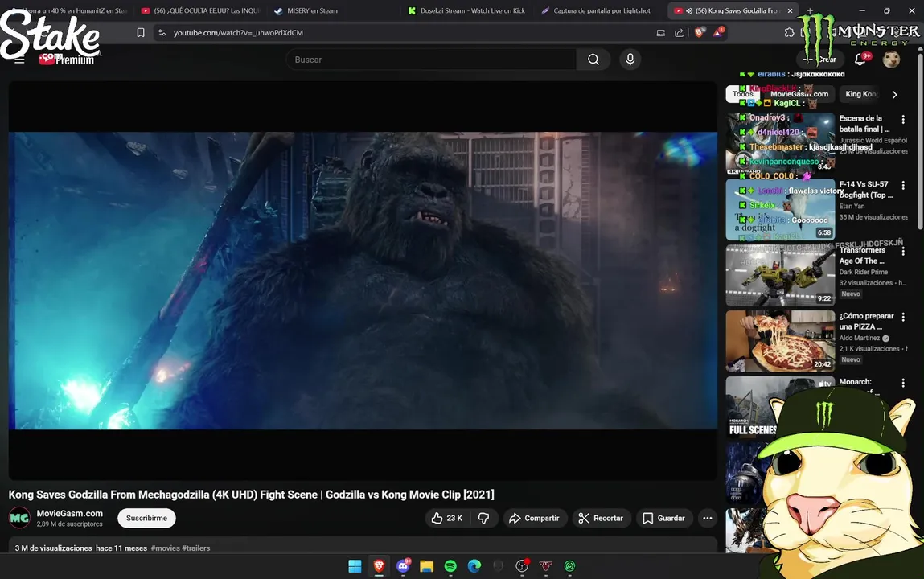Click the YouTube search magnifier button
This screenshot has height=579, width=924.
coord(593,60)
